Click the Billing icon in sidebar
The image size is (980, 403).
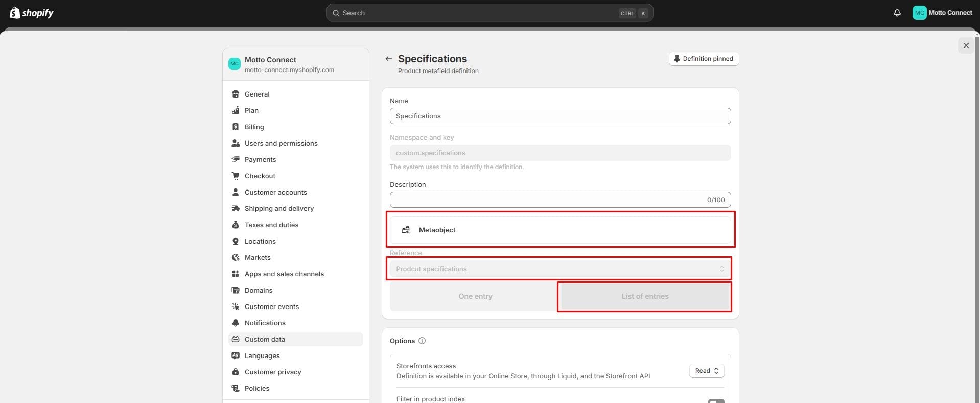tap(236, 127)
